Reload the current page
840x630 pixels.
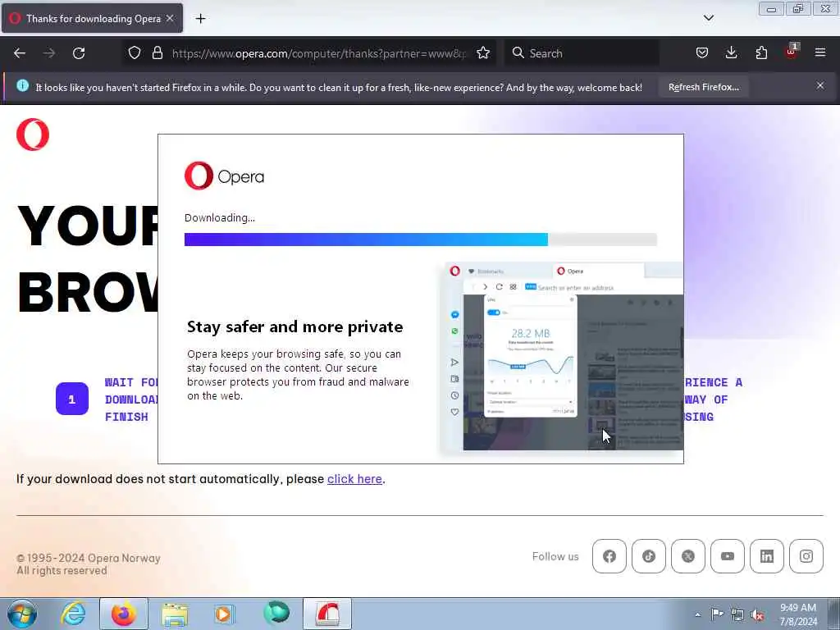pyautogui.click(x=79, y=53)
